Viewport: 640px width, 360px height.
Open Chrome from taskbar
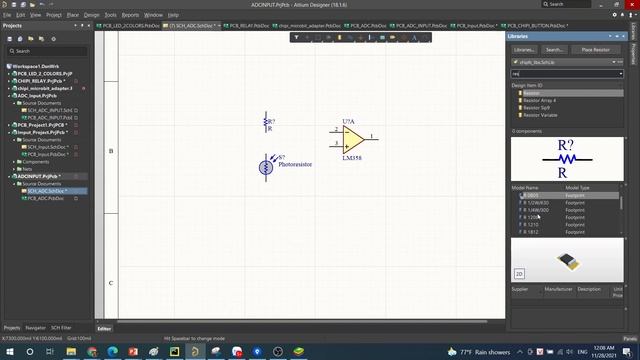coord(92,351)
